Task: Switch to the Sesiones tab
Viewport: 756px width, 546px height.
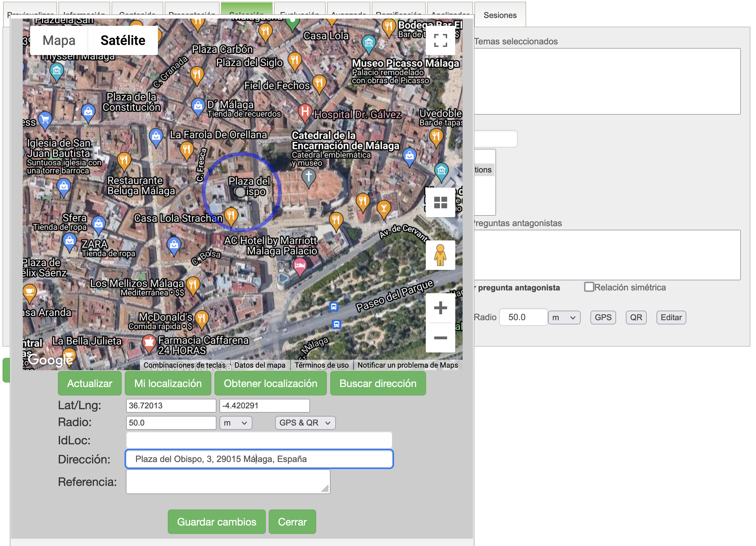Action: point(500,15)
